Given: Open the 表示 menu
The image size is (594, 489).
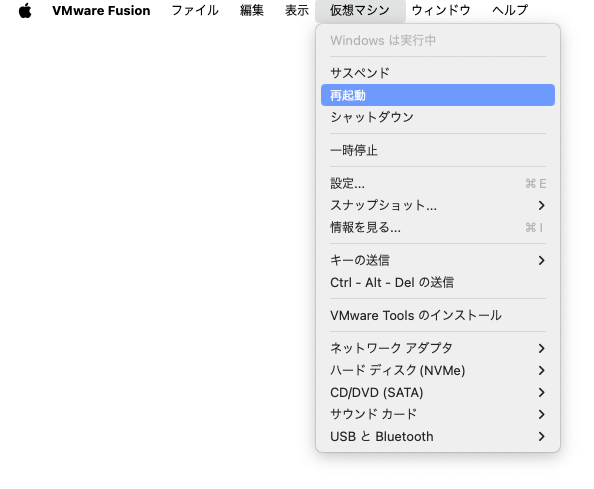Looking at the screenshot, I should [x=297, y=11].
